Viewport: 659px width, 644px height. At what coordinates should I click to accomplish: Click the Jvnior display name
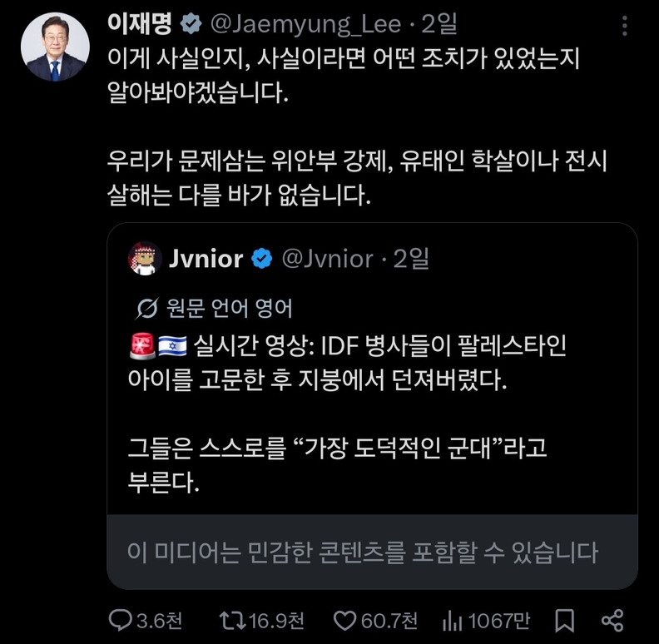(x=206, y=259)
